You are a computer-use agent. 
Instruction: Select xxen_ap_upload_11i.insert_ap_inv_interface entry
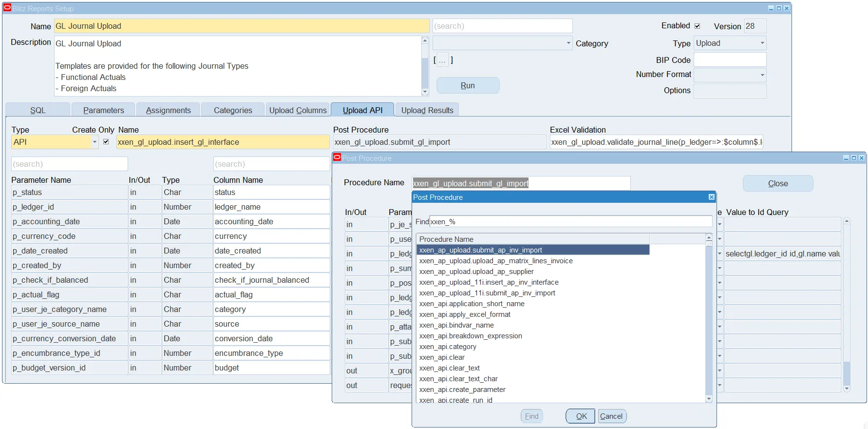489,282
